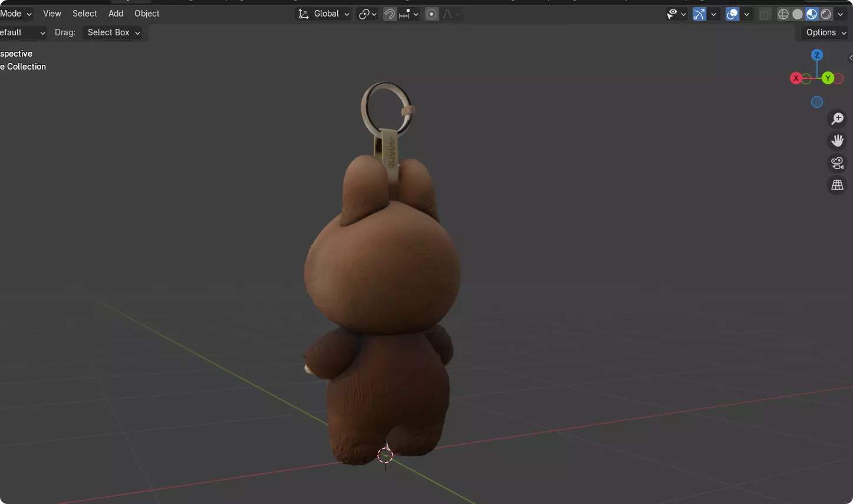The width and height of the screenshot is (853, 504).
Task: Click the red X axis gizmo handle
Action: pos(796,78)
